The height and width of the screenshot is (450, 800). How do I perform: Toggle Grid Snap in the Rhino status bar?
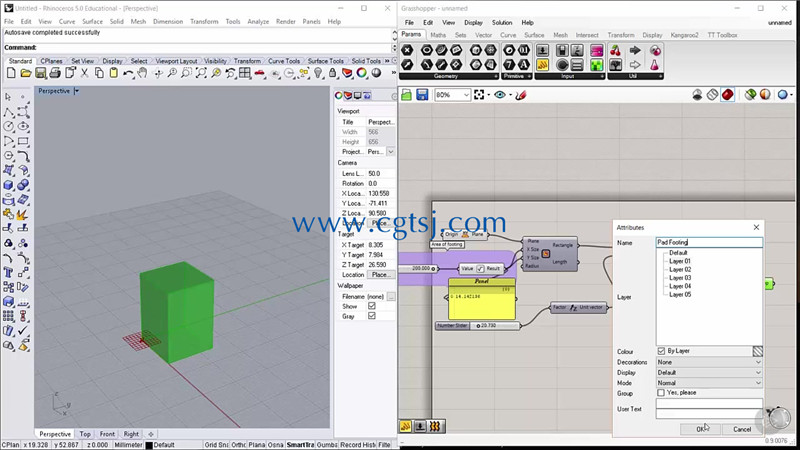tap(217, 445)
